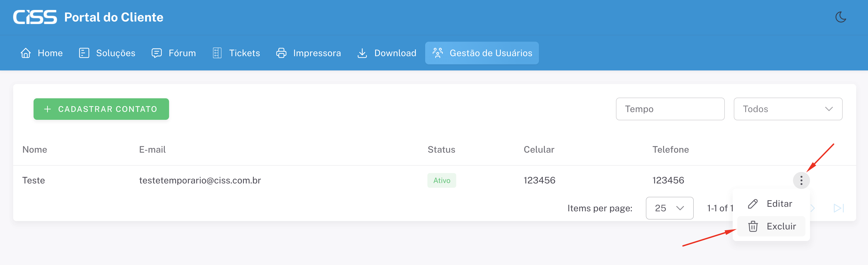
Task: Click the Tempo search field
Action: click(x=670, y=109)
